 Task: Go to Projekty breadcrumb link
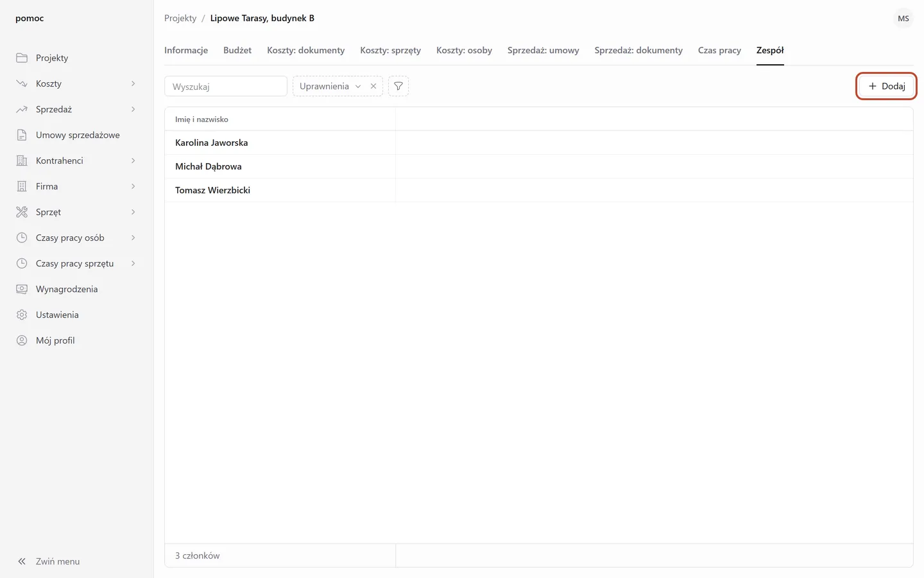tap(180, 18)
